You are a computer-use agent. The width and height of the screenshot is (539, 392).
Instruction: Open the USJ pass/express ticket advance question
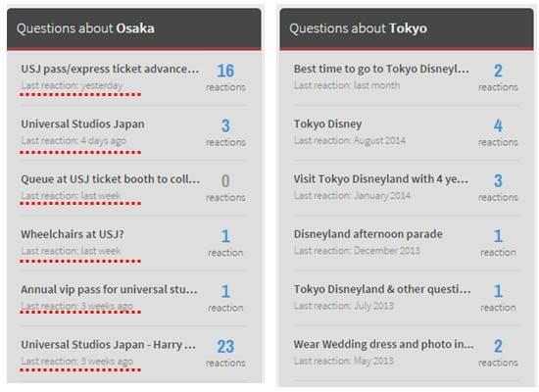pos(110,70)
